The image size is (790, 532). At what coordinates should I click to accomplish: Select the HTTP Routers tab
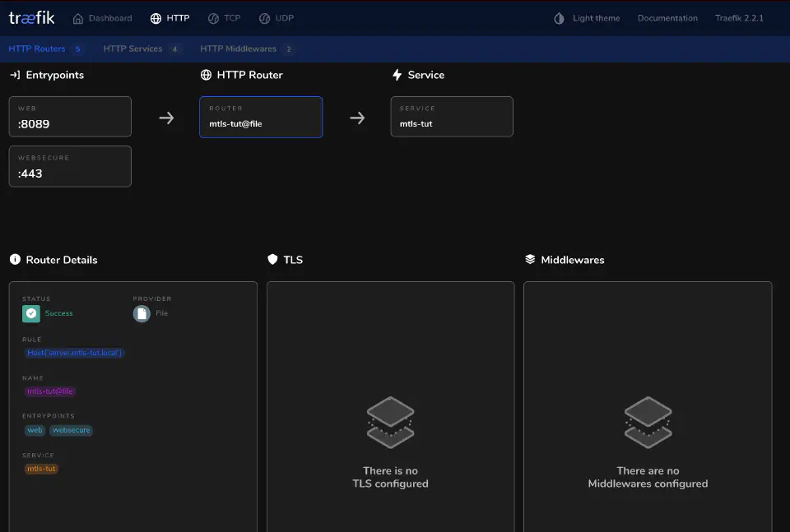coord(44,49)
